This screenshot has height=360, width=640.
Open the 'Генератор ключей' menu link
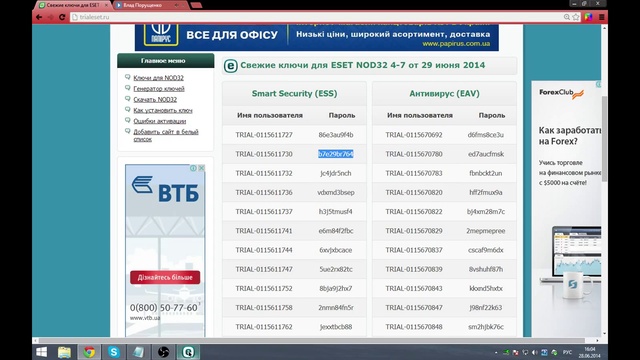pos(159,89)
